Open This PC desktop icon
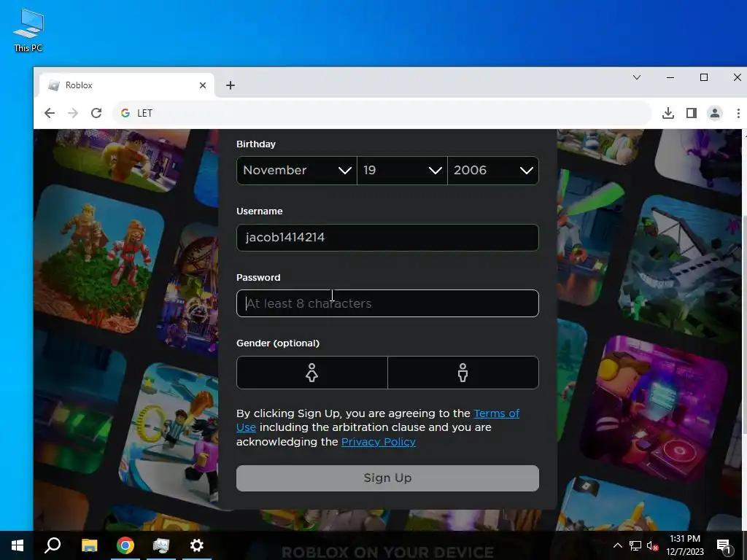 (x=28, y=30)
